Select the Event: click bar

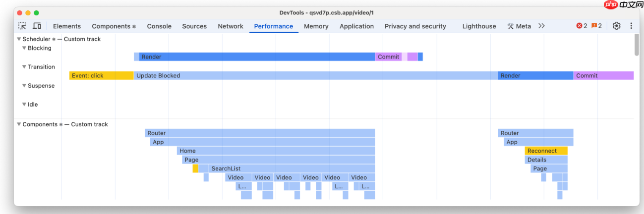pyautogui.click(x=102, y=76)
